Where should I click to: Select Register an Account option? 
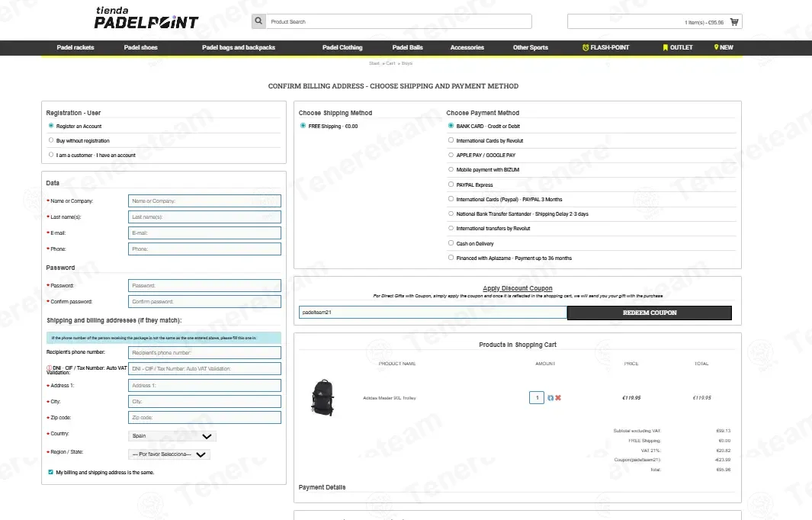click(51, 126)
